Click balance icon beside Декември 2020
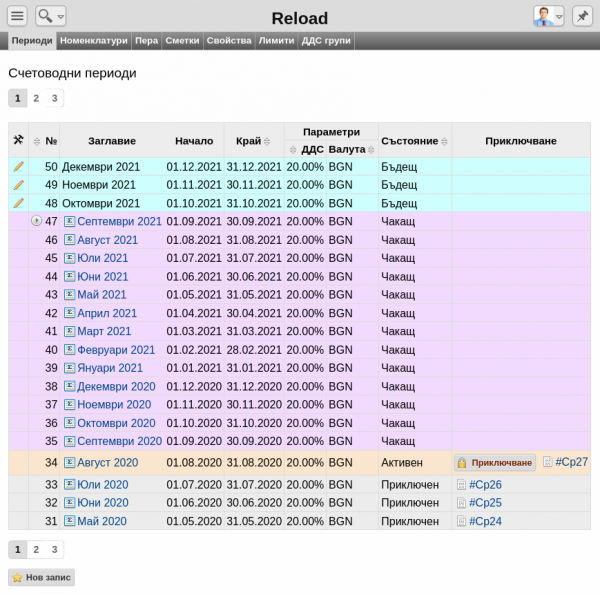This screenshot has width=600, height=595. tap(69, 386)
